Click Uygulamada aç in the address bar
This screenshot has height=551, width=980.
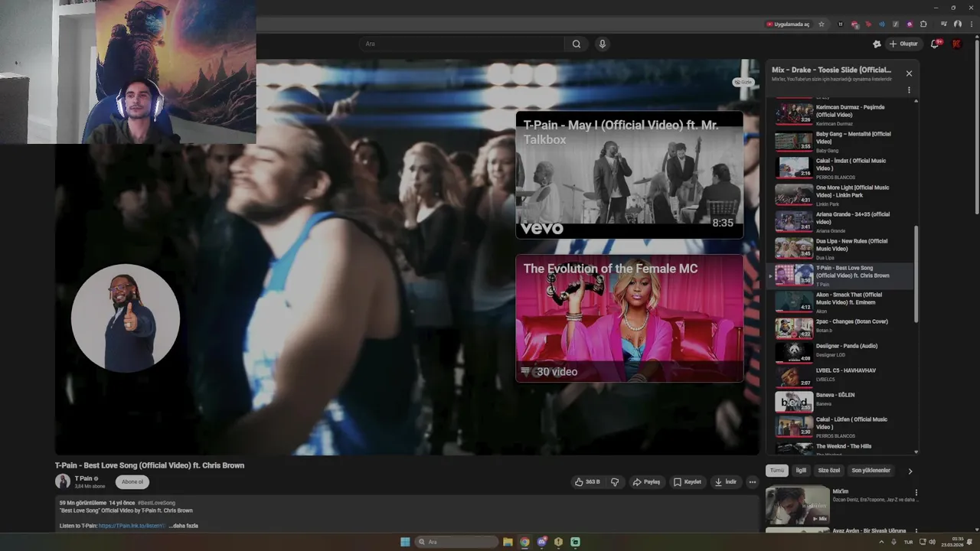pyautogui.click(x=788, y=24)
